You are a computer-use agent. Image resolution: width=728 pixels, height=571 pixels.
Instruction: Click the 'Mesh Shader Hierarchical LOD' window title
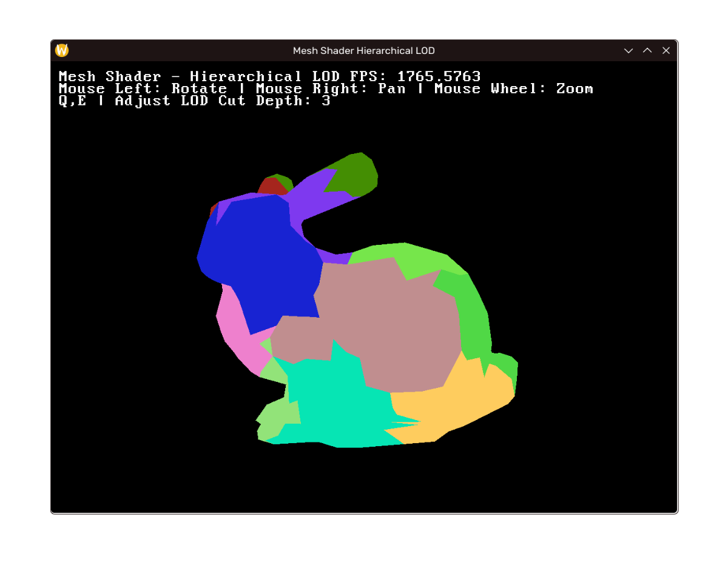(x=363, y=50)
